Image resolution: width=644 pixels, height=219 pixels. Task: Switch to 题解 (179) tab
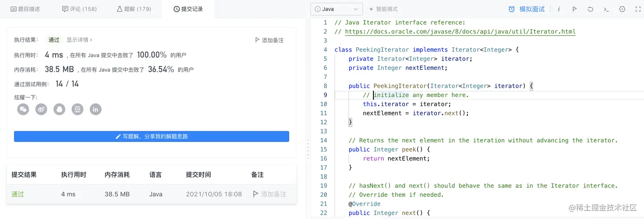click(133, 9)
